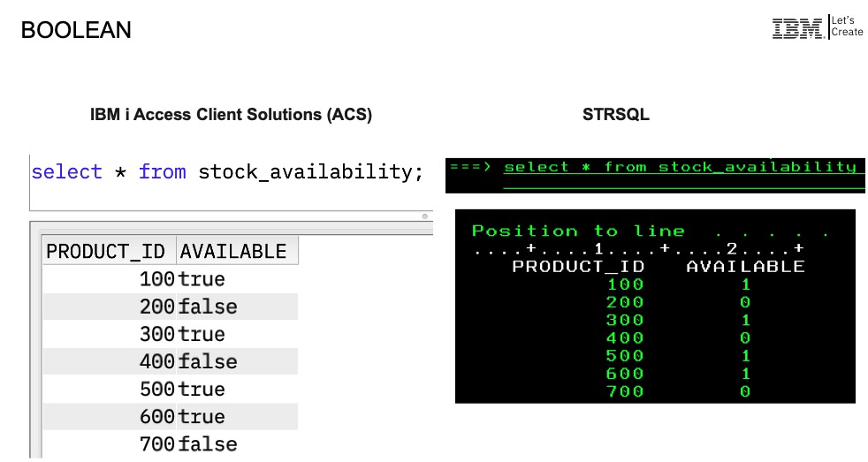Click the 'false' value in row 700

[208, 443]
